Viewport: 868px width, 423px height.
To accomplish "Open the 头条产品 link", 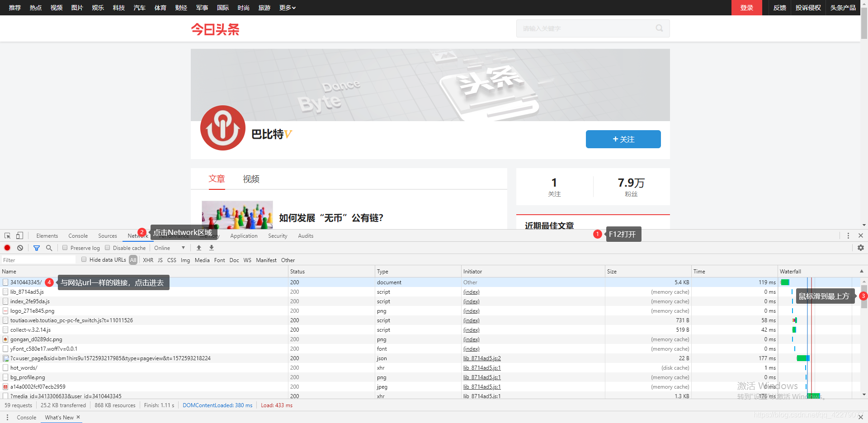I will pyautogui.click(x=843, y=8).
